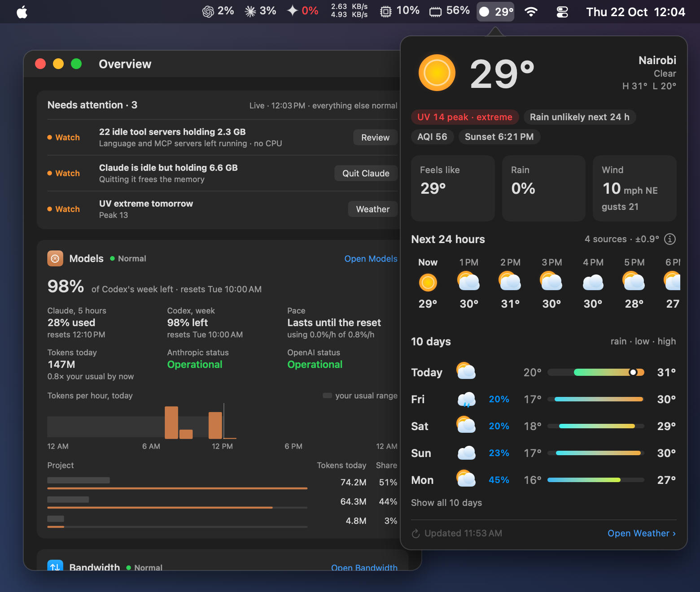Screen dimensions: 700x592
Task: Toggle the 29° weather menu bar item
Action: tap(495, 12)
